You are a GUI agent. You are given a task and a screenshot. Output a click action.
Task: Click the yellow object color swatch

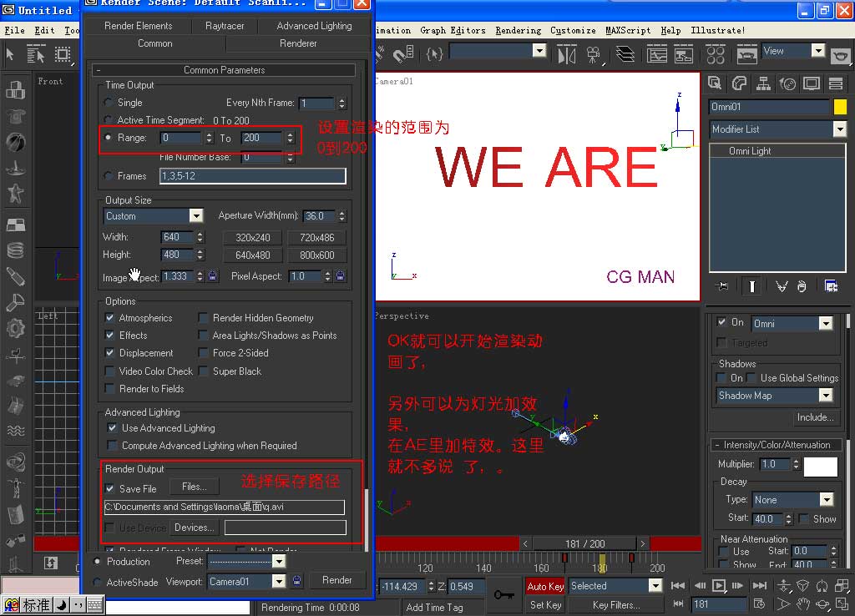(x=840, y=107)
